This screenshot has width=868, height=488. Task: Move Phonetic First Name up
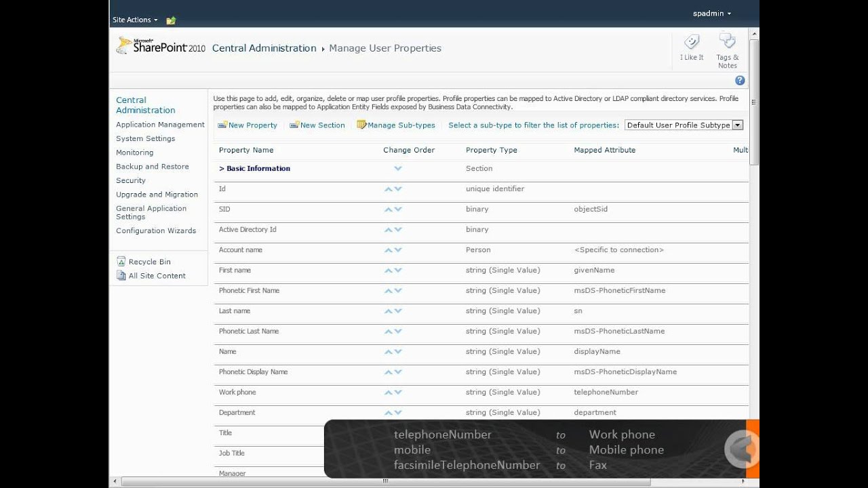click(x=389, y=291)
